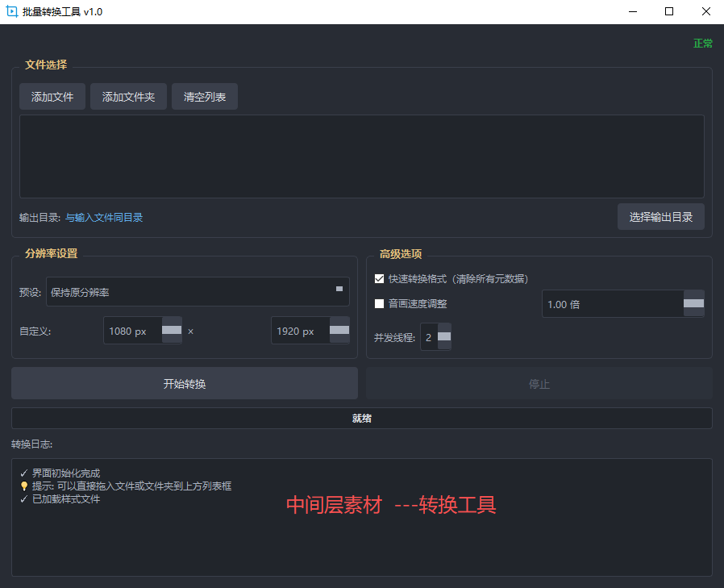Maximize the 批量转换工具 window
The image size is (724, 588).
coord(669,12)
